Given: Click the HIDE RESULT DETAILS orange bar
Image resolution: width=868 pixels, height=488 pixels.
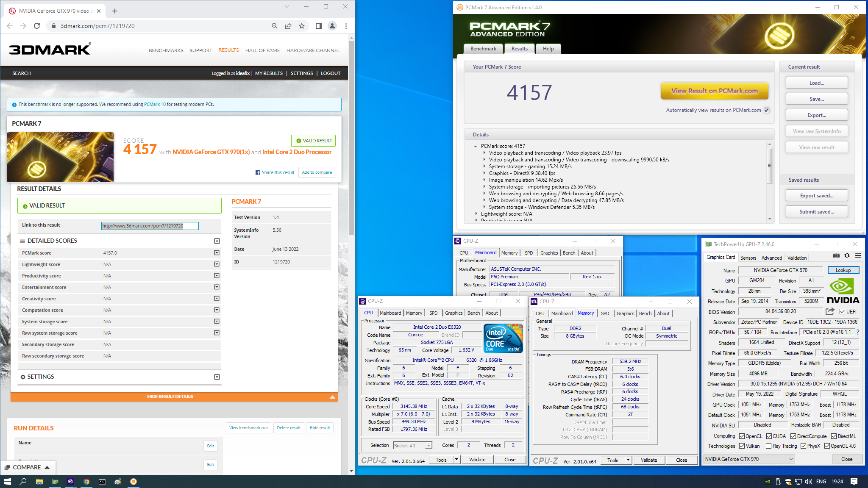Looking at the screenshot, I should click(174, 396).
